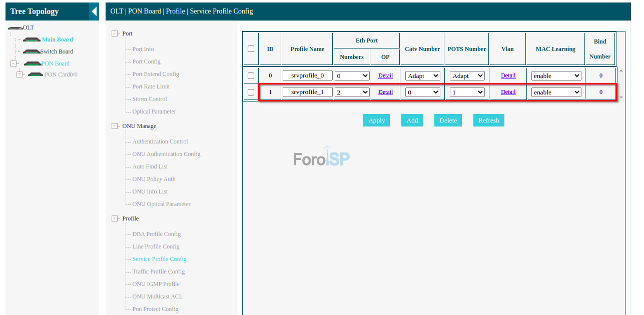Screen dimensions: 644x315
Task: Click the PON Card0/0 device icon
Action: tap(36, 74)
